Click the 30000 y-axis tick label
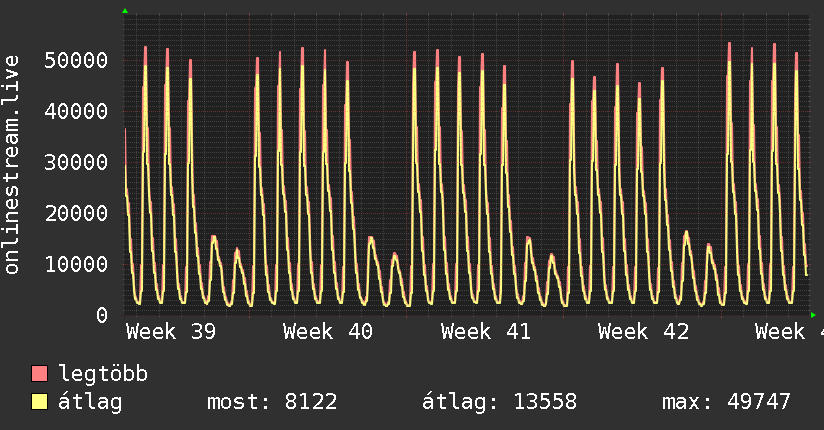The width and height of the screenshot is (824, 430). pos(76,162)
